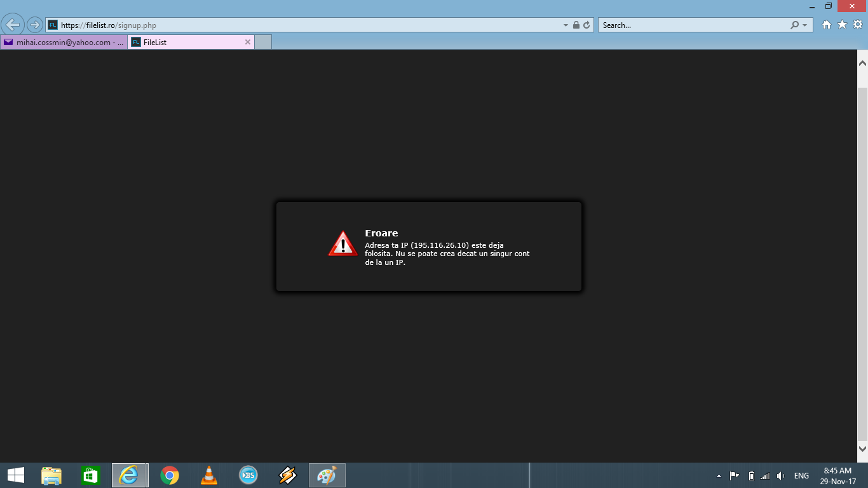Launch File Explorer from the taskbar
Image resolution: width=868 pixels, height=488 pixels.
(x=51, y=475)
